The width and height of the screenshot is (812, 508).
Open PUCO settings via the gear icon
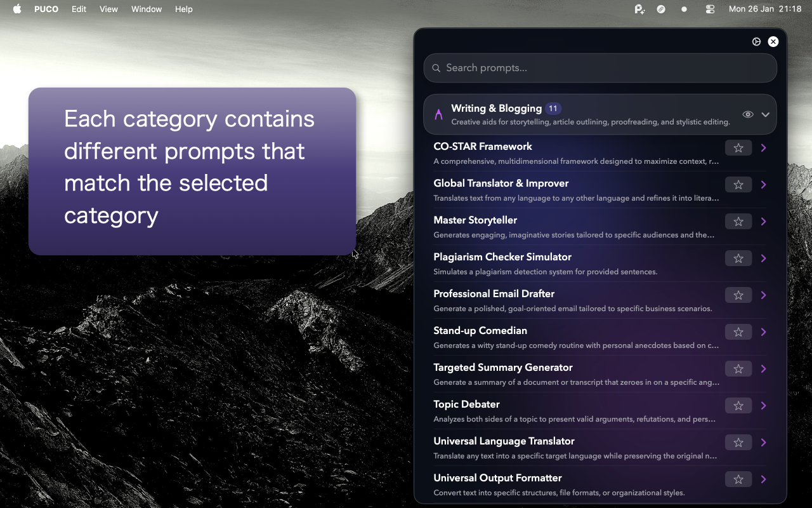click(756, 41)
